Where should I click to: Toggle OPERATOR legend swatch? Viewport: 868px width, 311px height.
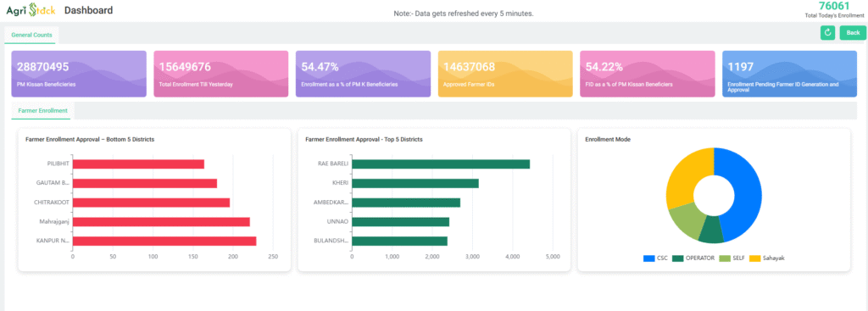point(677,258)
